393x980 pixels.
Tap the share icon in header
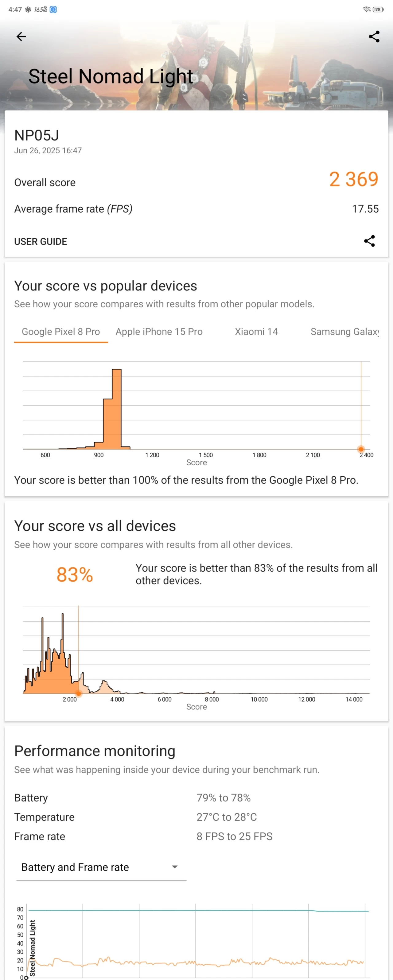pyautogui.click(x=374, y=37)
